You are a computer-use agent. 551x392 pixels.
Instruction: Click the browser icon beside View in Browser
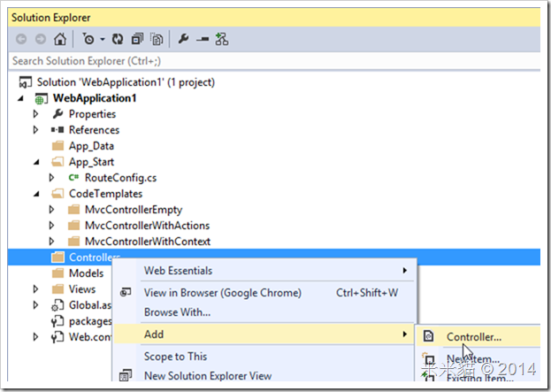126,292
